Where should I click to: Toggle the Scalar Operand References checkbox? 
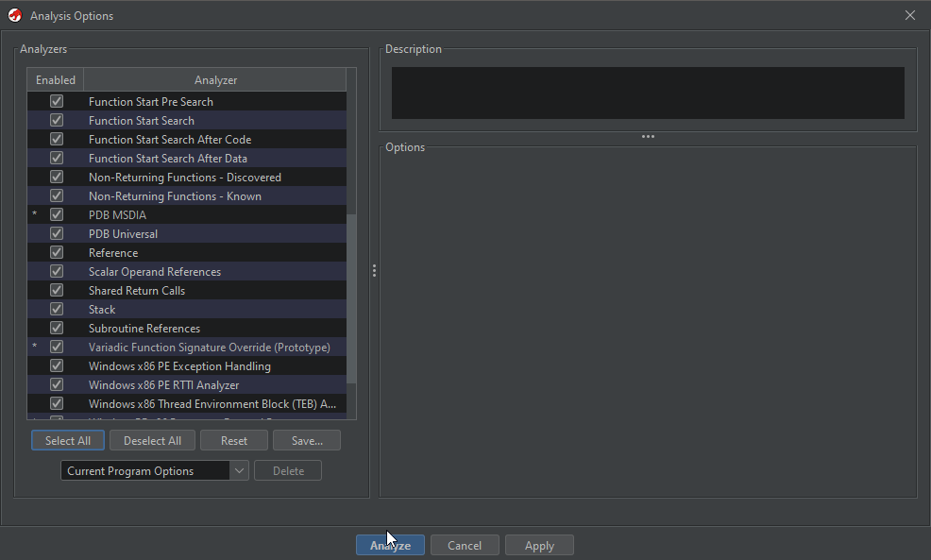(57, 271)
